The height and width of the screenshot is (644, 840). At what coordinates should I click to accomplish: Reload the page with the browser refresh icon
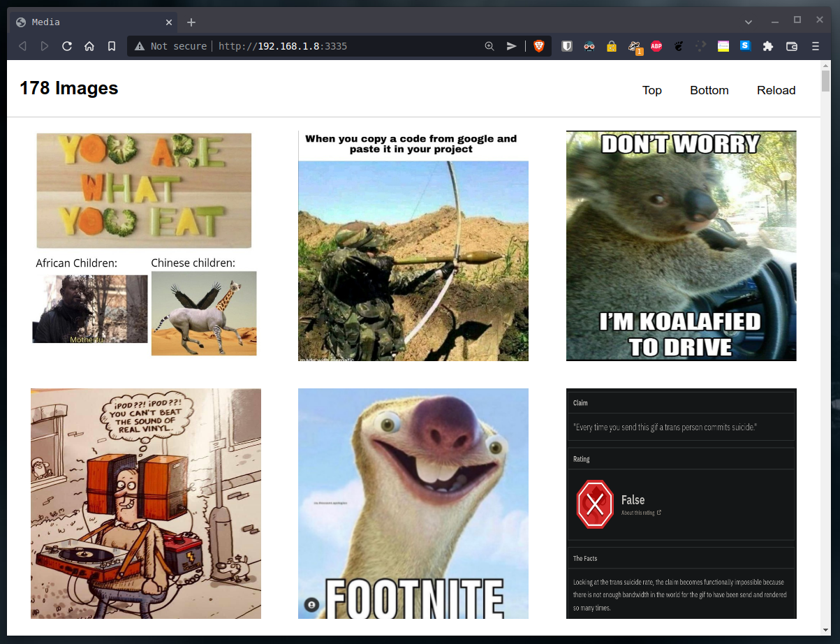click(67, 46)
